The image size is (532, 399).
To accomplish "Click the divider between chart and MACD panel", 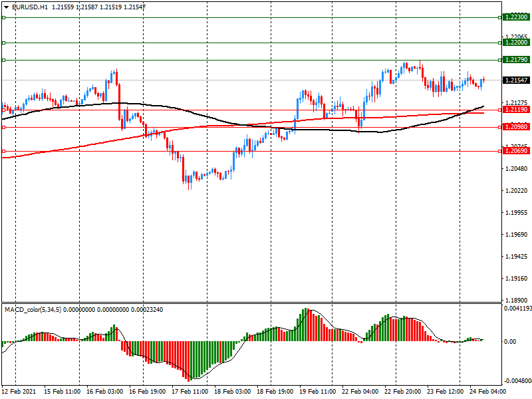I will 266,303.
